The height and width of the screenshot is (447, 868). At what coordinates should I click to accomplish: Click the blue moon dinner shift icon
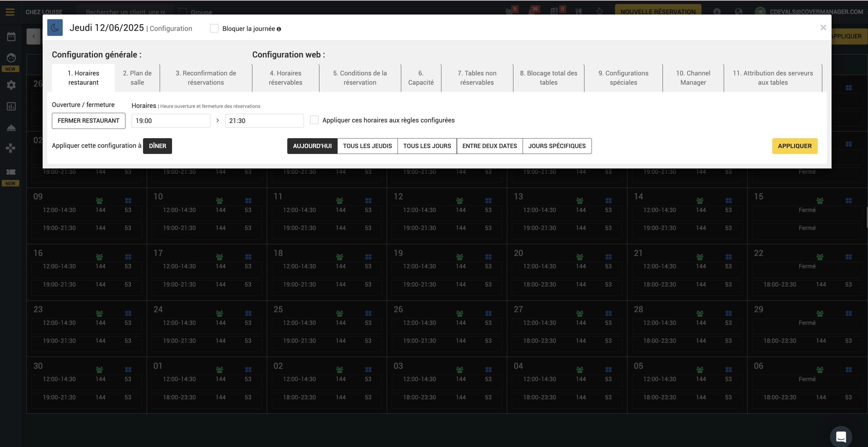pyautogui.click(x=55, y=28)
